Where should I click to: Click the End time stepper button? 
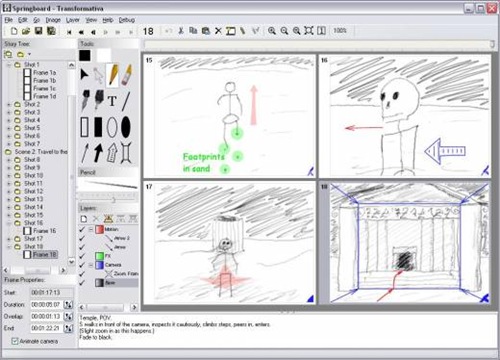68,328
